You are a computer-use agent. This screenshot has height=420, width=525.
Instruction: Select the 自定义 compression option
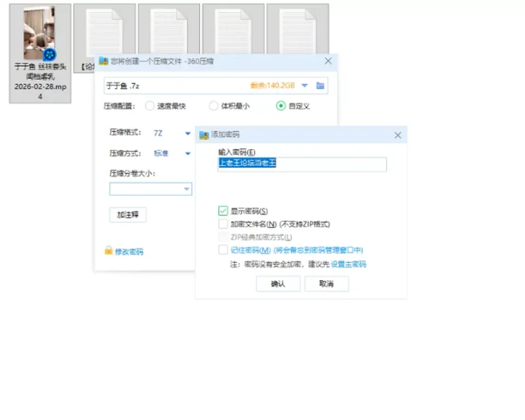pyautogui.click(x=281, y=106)
